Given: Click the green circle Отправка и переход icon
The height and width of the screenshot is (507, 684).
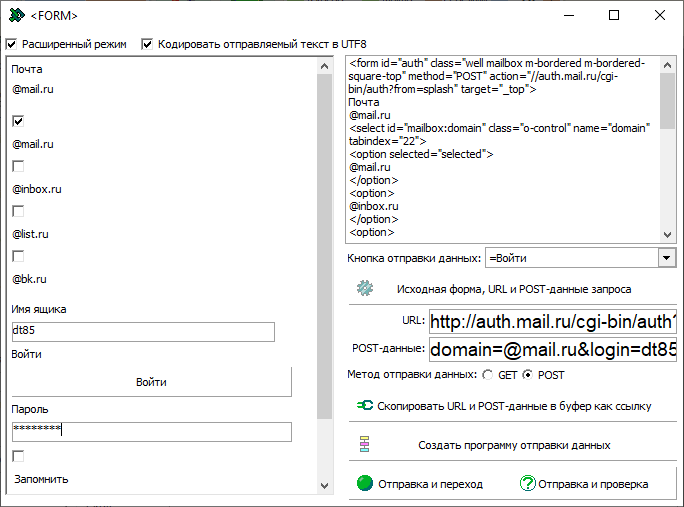Looking at the screenshot, I should (365, 483).
